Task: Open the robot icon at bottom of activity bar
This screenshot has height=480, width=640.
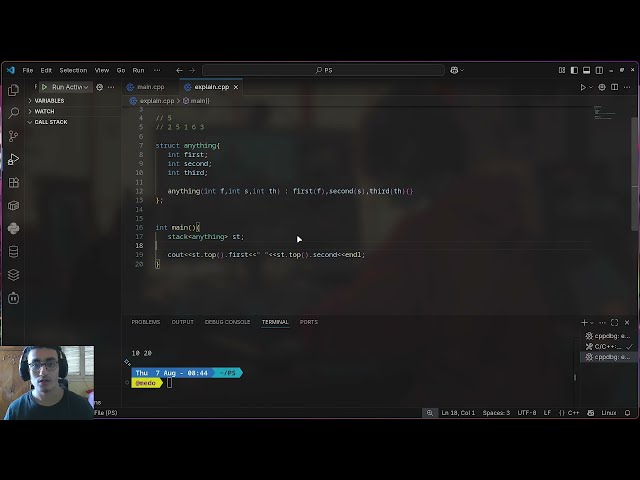Action: pos(13,298)
